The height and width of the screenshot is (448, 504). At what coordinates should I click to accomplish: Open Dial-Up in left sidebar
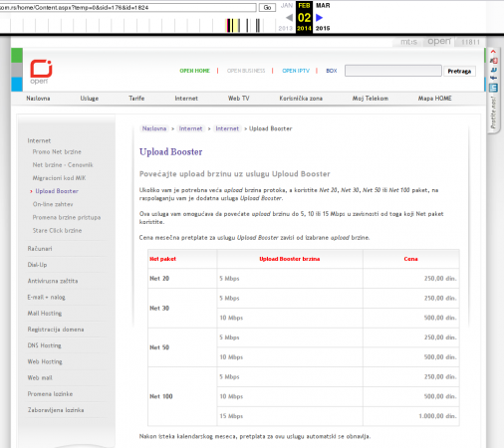(37, 265)
